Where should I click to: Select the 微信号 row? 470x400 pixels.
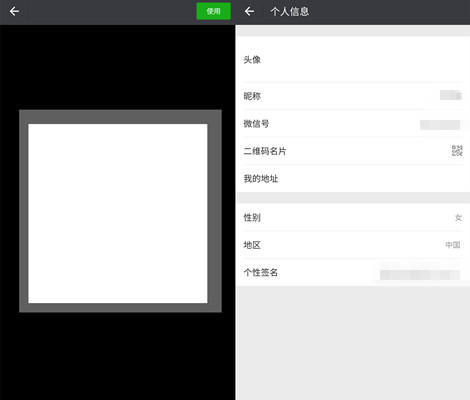353,124
